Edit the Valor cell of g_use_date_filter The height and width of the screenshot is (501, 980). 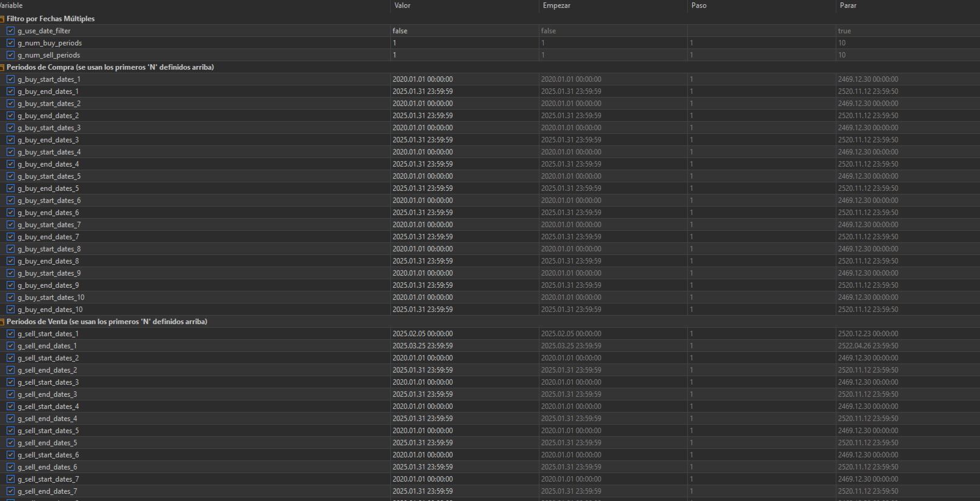click(465, 31)
